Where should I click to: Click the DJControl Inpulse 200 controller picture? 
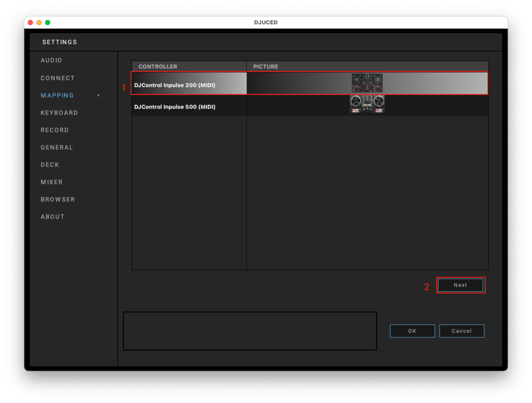[367, 83]
